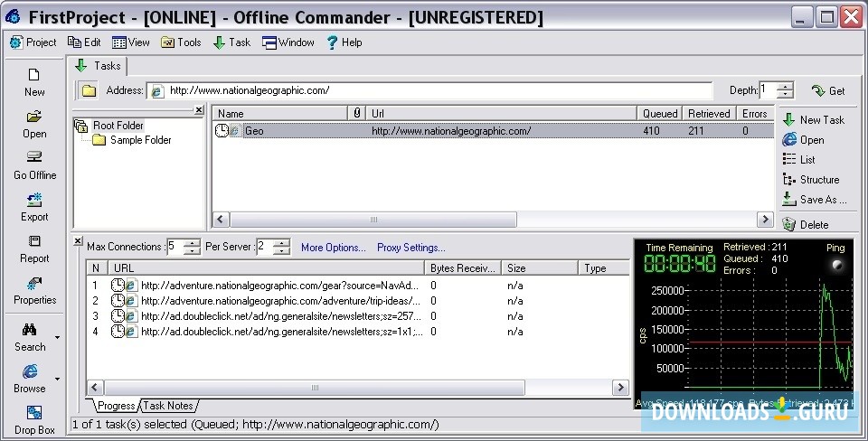This screenshot has height=441, width=868.
Task: Delete the selected task
Action: 806,224
